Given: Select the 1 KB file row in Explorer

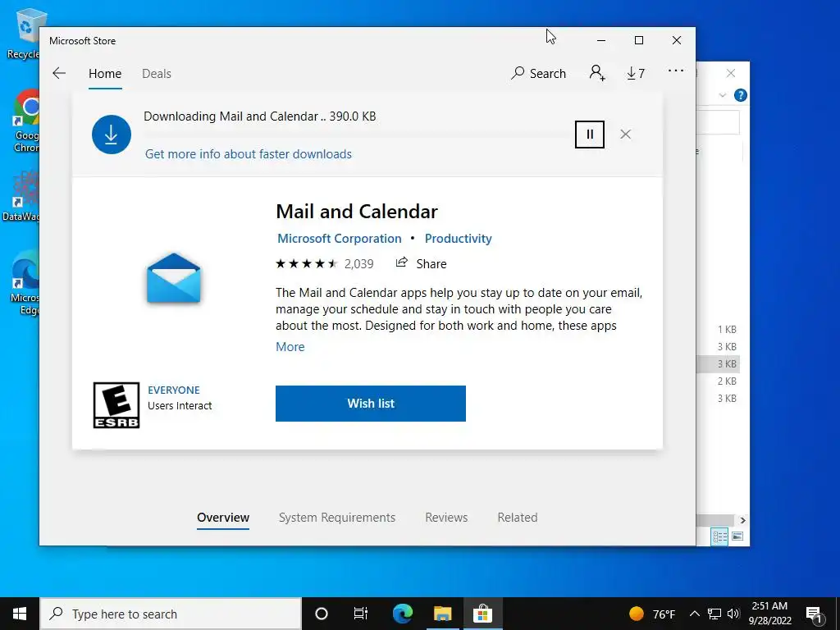Looking at the screenshot, I should click(x=719, y=330).
